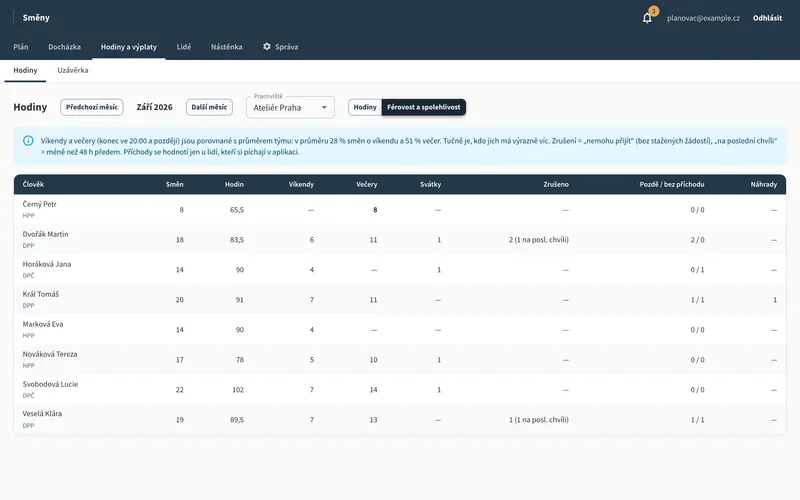This screenshot has height=500, width=800.
Task: Open the Docházka menu item
Action: [64, 46]
